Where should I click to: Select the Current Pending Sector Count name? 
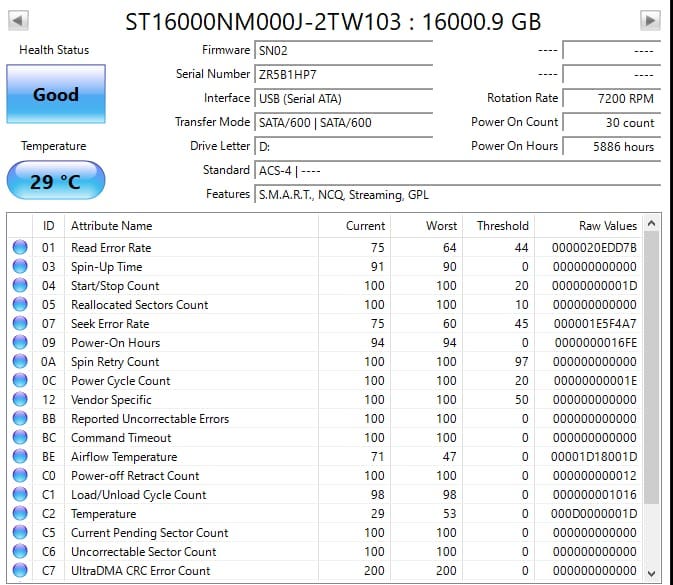[150, 533]
